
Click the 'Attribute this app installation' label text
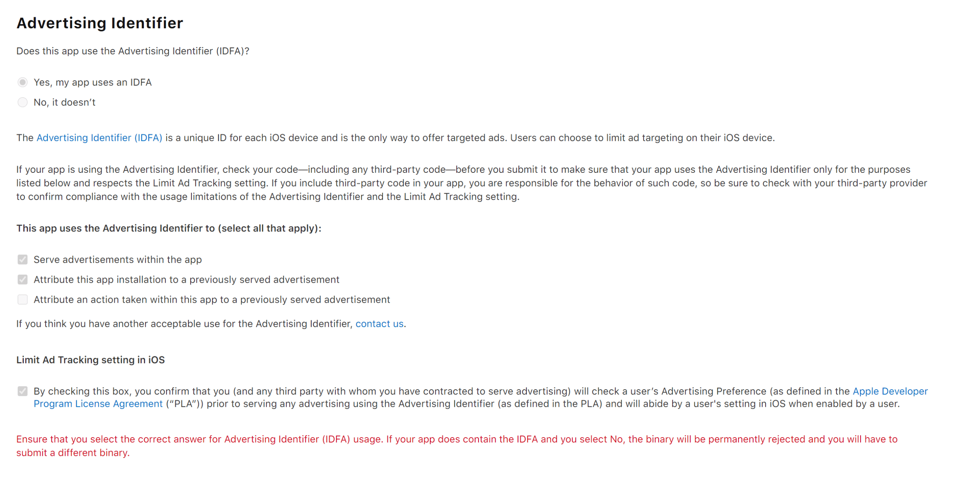pyautogui.click(x=186, y=280)
